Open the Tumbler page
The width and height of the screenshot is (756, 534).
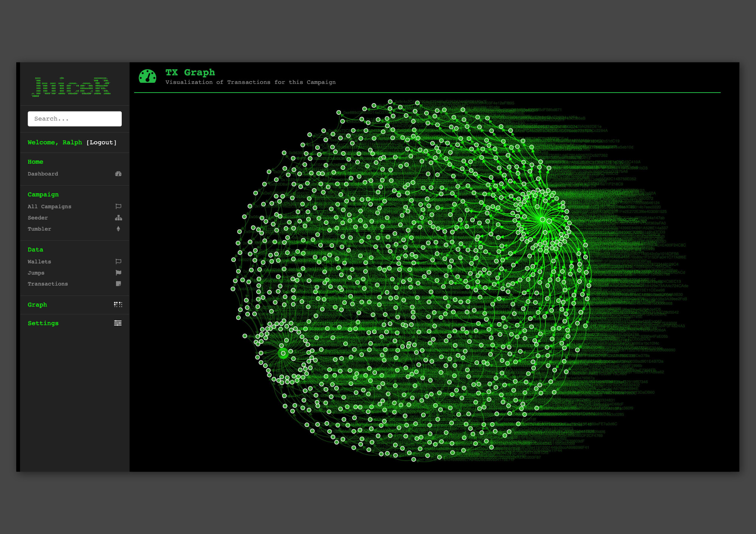pos(39,229)
